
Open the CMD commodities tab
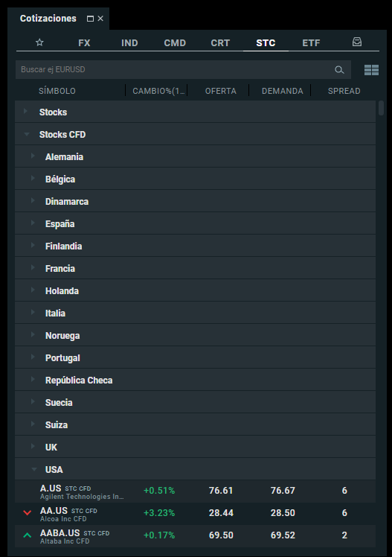(175, 43)
